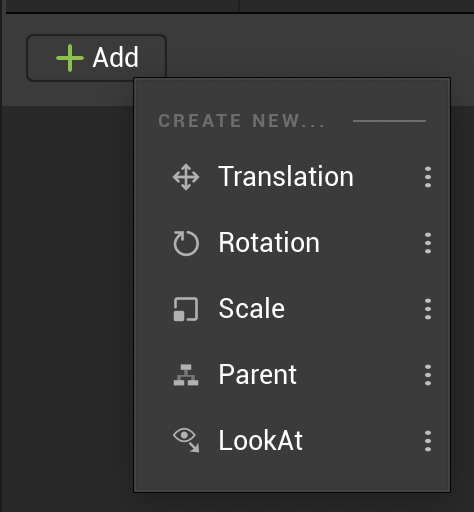The height and width of the screenshot is (512, 474).
Task: Click the CREATE NEW section header
Action: [x=241, y=121]
